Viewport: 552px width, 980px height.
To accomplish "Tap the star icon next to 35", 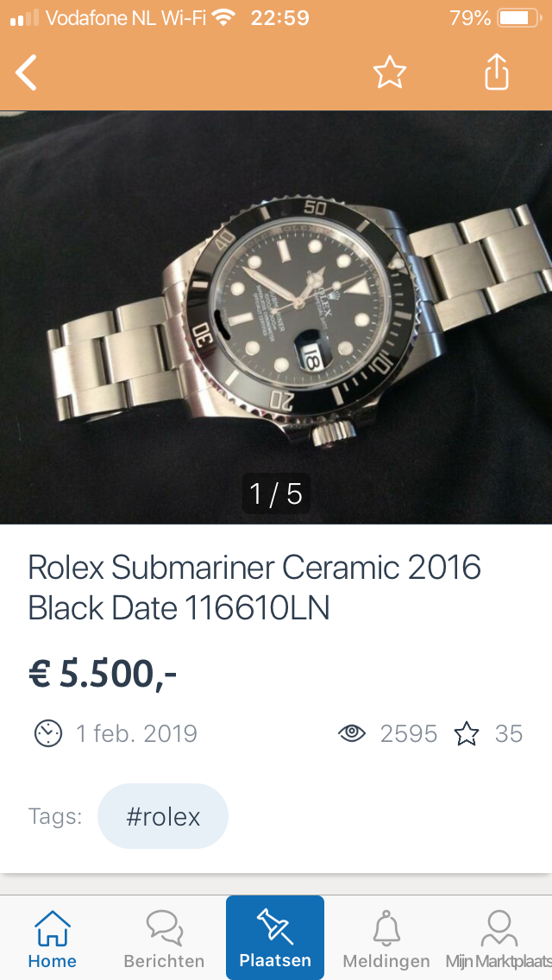I will coord(467,733).
